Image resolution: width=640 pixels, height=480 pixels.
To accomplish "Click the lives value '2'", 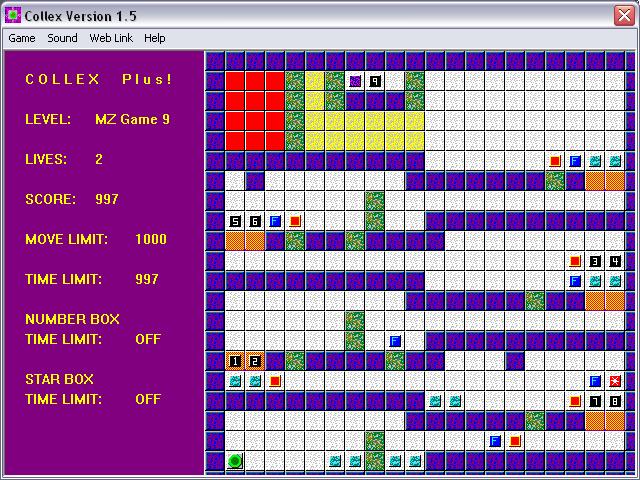I will (x=99, y=159).
